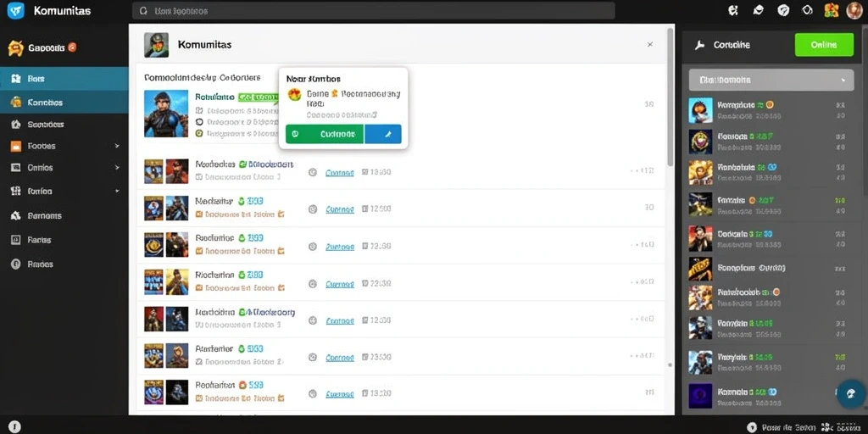Open the gray dropdown in right panel
868x434 pixels.
771,80
